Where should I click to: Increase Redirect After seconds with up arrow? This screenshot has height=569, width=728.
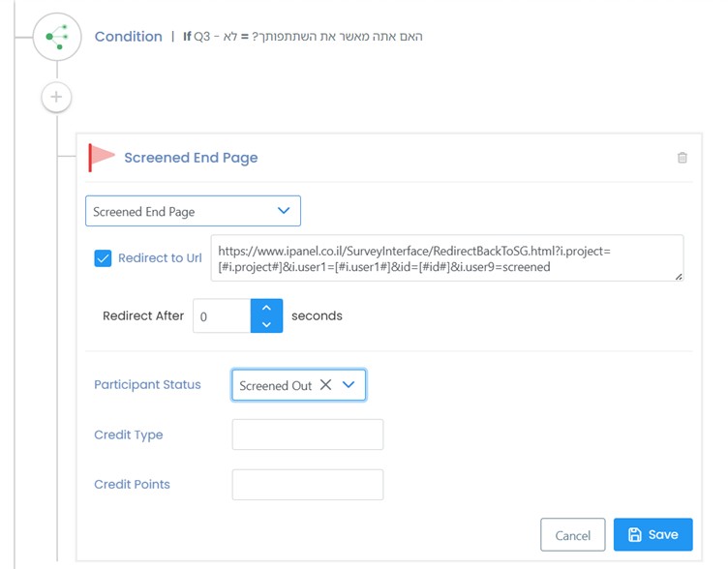(x=266, y=308)
